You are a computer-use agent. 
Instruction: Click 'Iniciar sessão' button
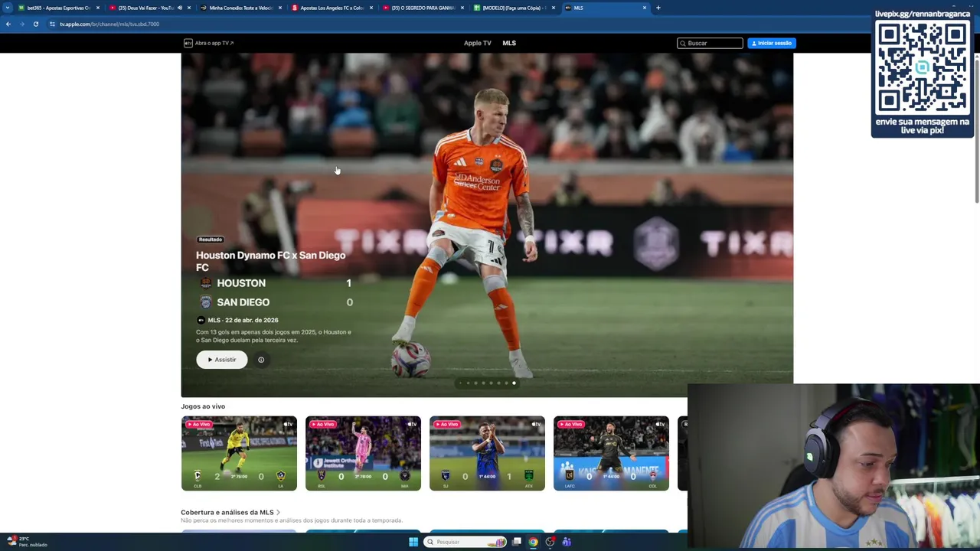(772, 43)
